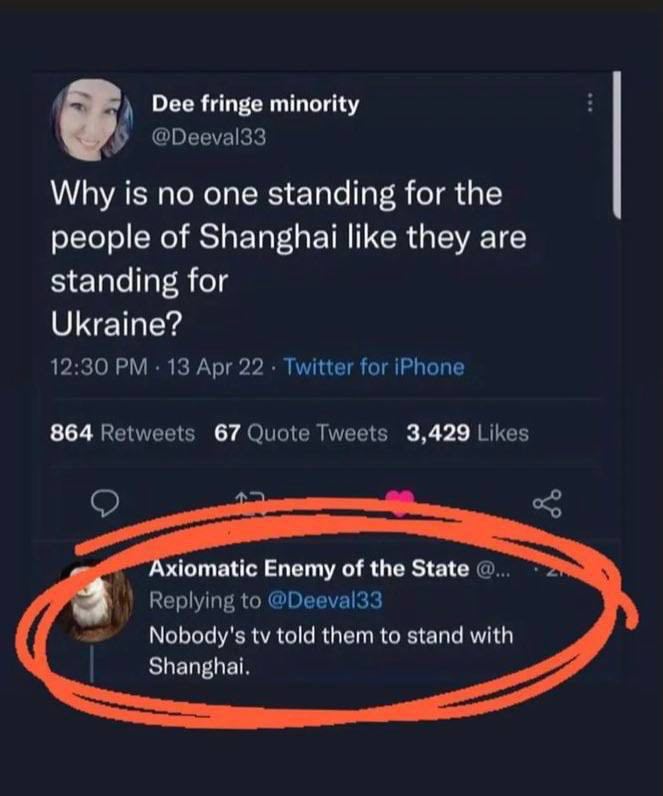
Task: Click the truncated handle after Axiomatic Enemy name
Action: (491, 570)
